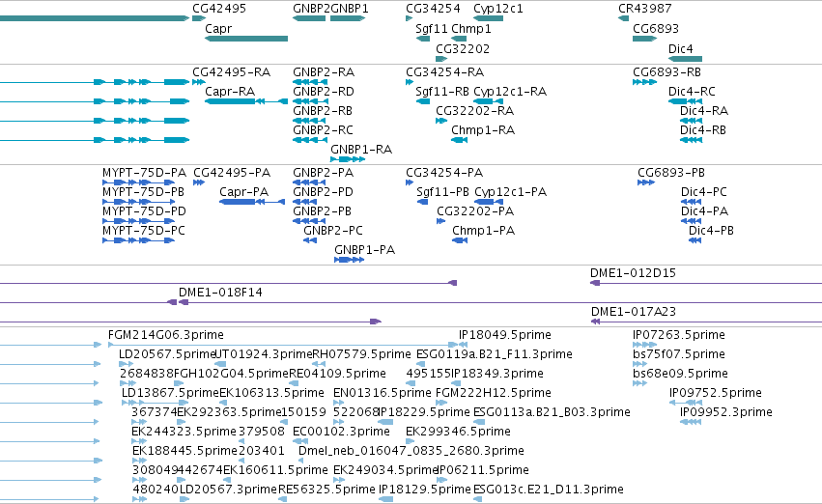Click protein MYPT-75D-PC
822x504 pixels.
pos(144,231)
